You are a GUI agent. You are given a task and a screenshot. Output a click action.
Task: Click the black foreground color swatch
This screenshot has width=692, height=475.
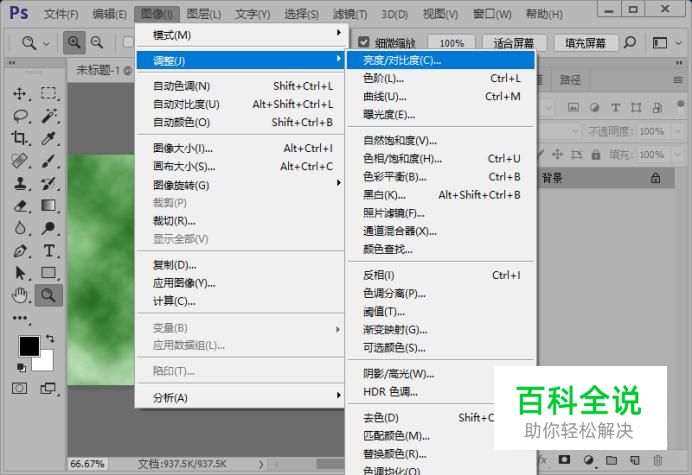point(28,346)
